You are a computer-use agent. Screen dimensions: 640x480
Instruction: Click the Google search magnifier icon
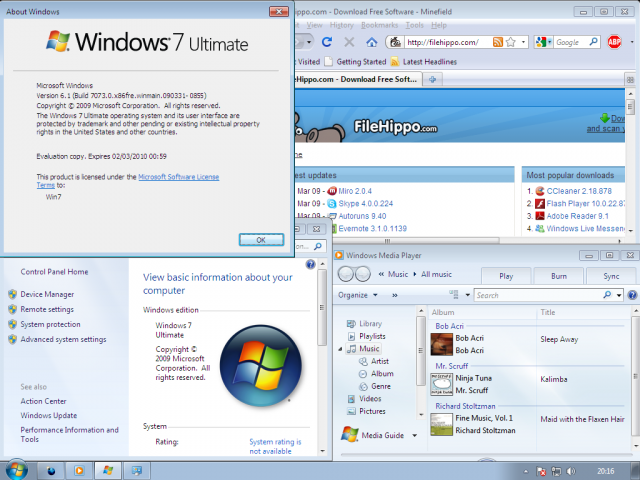pos(593,42)
